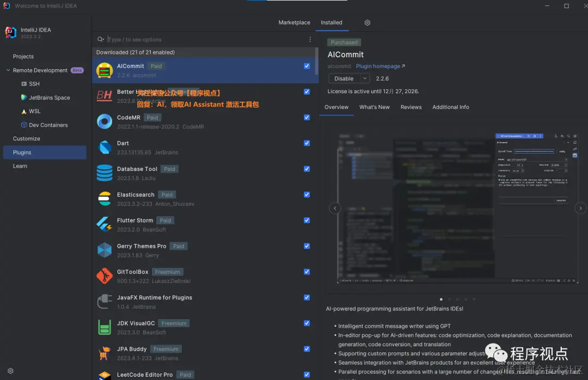This screenshot has height=380, width=588.
Task: Click the Better Highlights BH icon
Action: (104, 96)
